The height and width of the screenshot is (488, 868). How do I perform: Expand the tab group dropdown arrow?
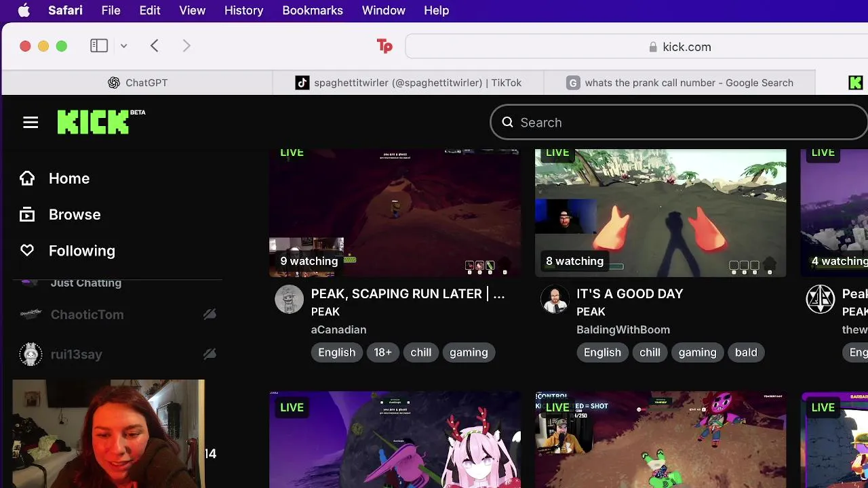pos(124,46)
